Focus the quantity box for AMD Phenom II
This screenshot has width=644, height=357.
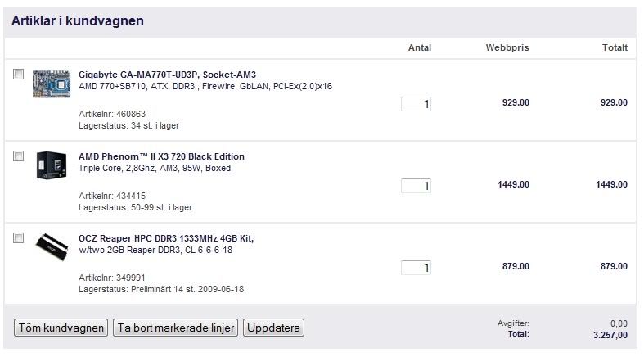click(416, 186)
